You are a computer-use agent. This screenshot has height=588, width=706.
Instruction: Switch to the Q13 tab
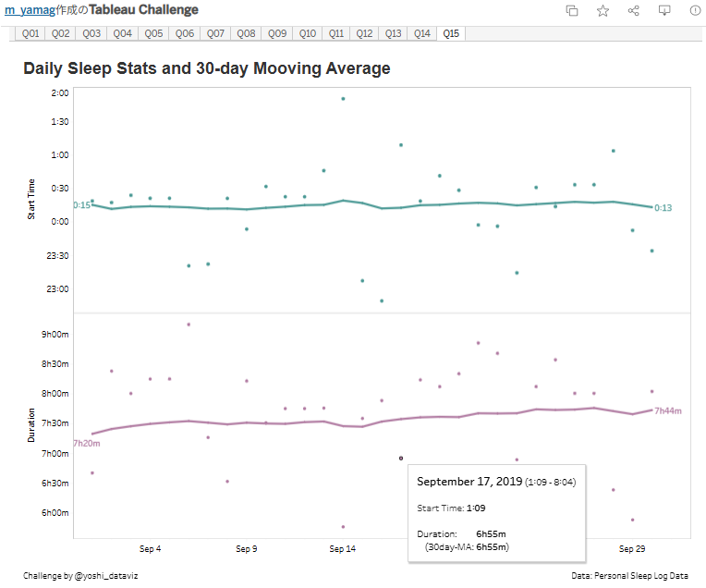393,33
